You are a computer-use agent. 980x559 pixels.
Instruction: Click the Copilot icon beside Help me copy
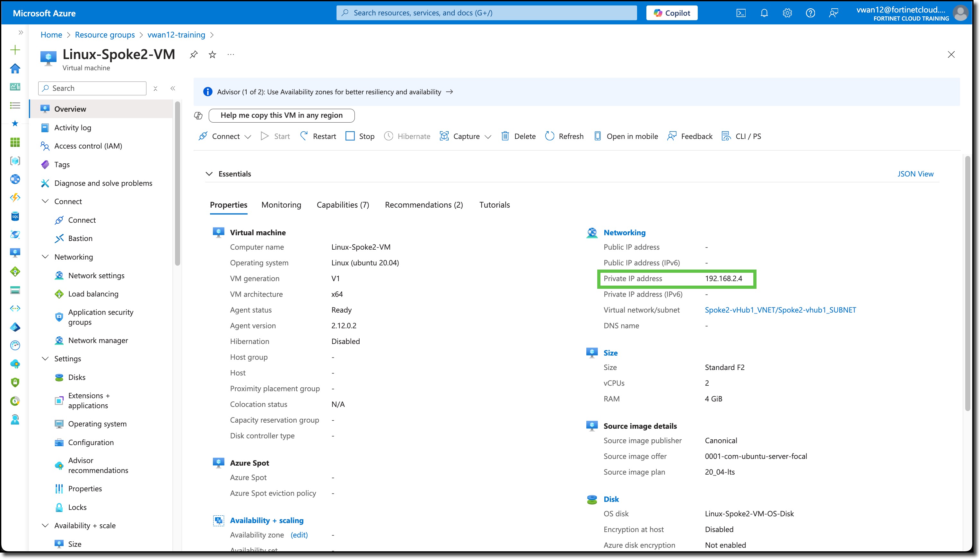pyautogui.click(x=198, y=116)
